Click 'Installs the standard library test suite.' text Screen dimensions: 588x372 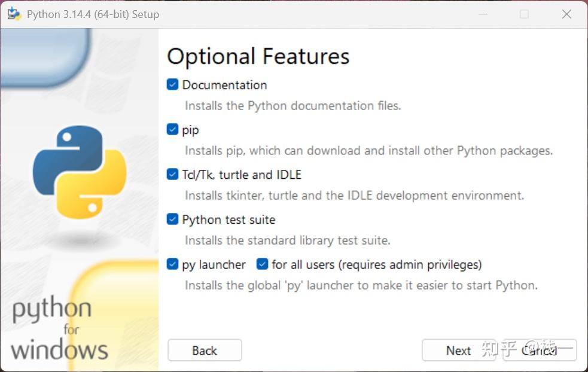288,240
